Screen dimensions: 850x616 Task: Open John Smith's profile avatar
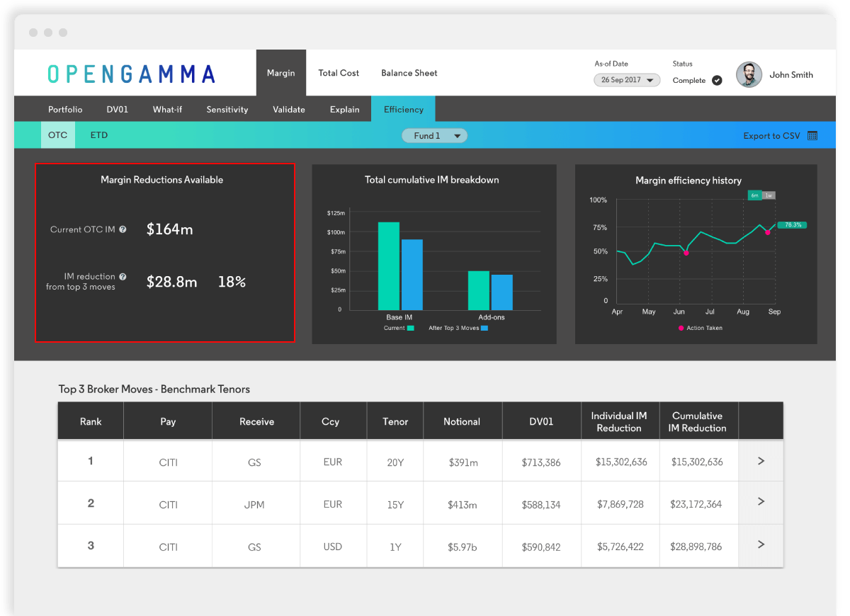coord(749,74)
